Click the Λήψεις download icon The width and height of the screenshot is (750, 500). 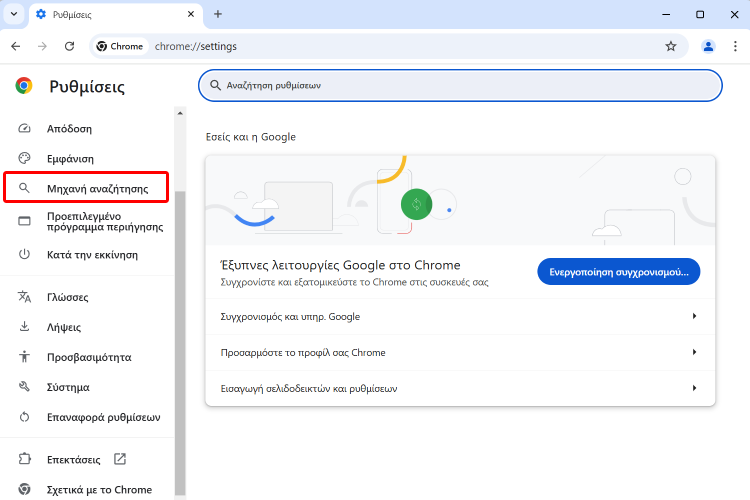pos(24,326)
